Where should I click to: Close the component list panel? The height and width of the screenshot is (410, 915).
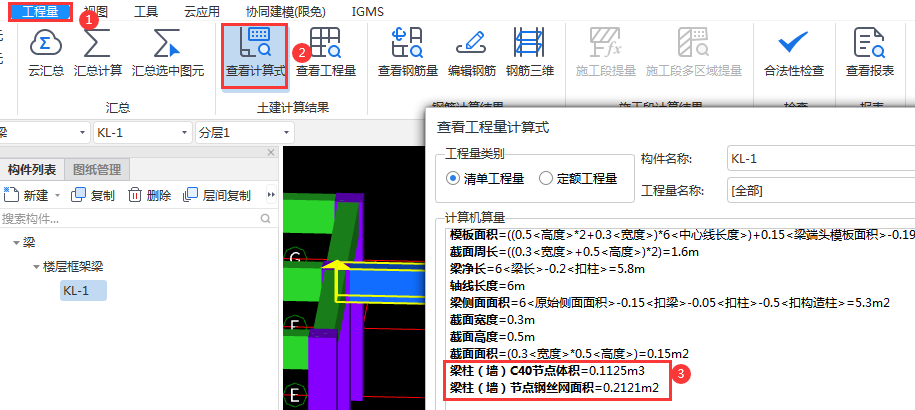coord(271,152)
